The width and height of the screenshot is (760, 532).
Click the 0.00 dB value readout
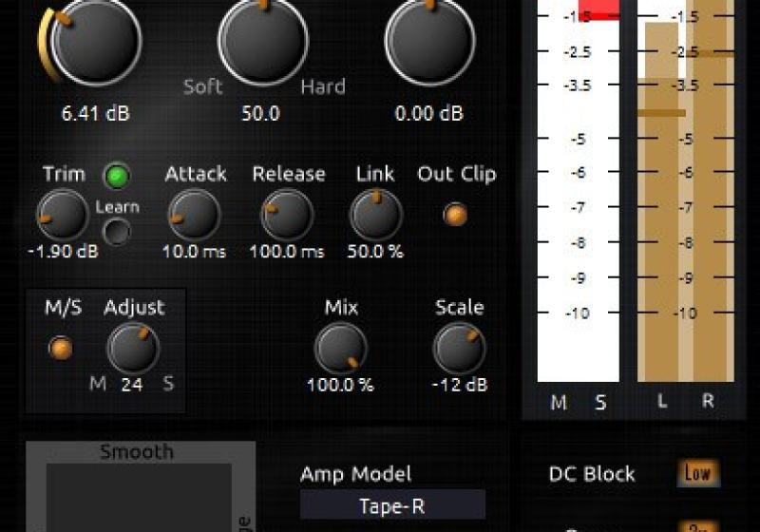click(429, 113)
